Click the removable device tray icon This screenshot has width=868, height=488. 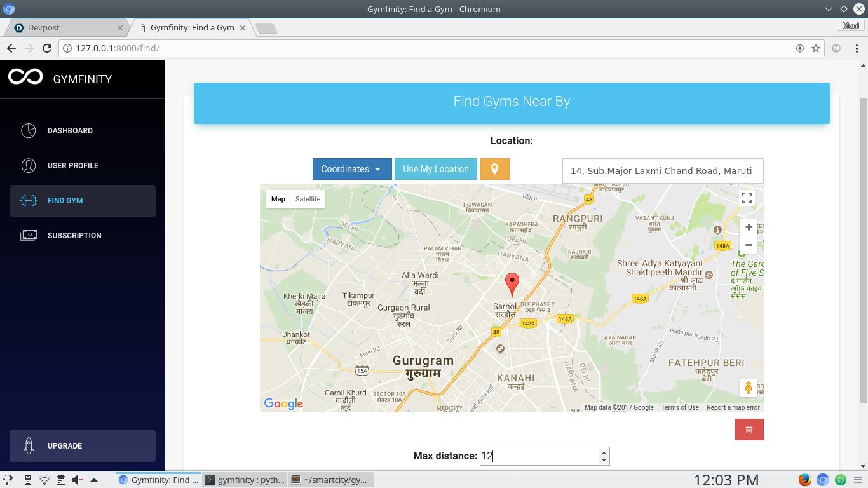pyautogui.click(x=28, y=480)
